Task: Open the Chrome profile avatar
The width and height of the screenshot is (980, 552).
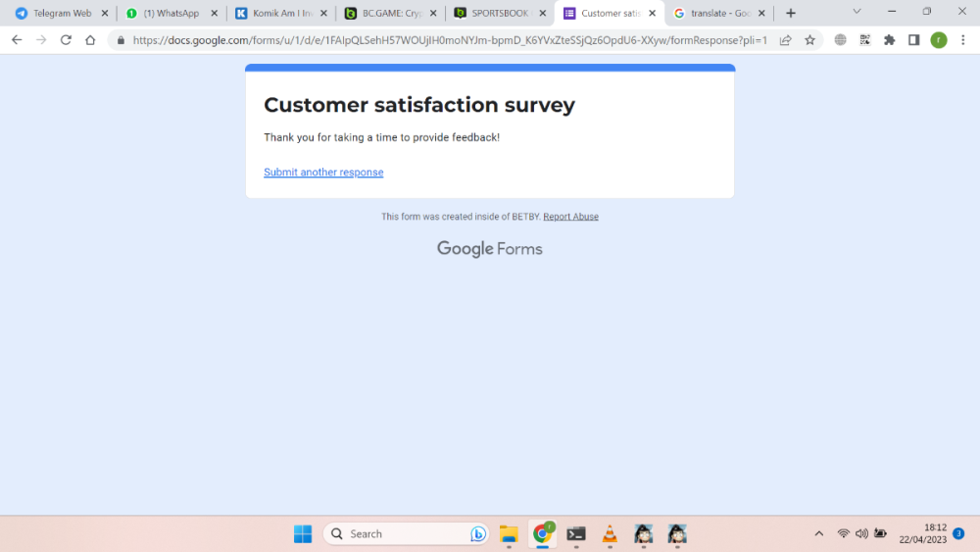Action: 939,40
